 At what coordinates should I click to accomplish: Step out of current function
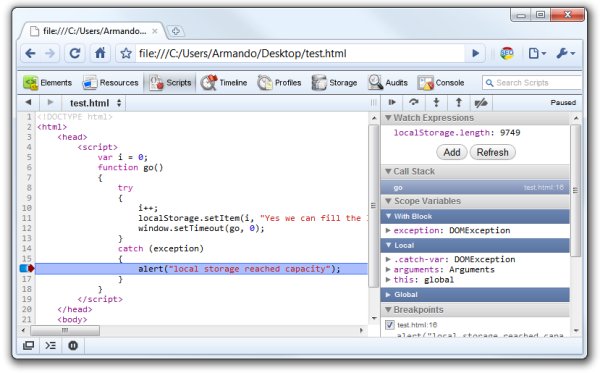(x=458, y=103)
